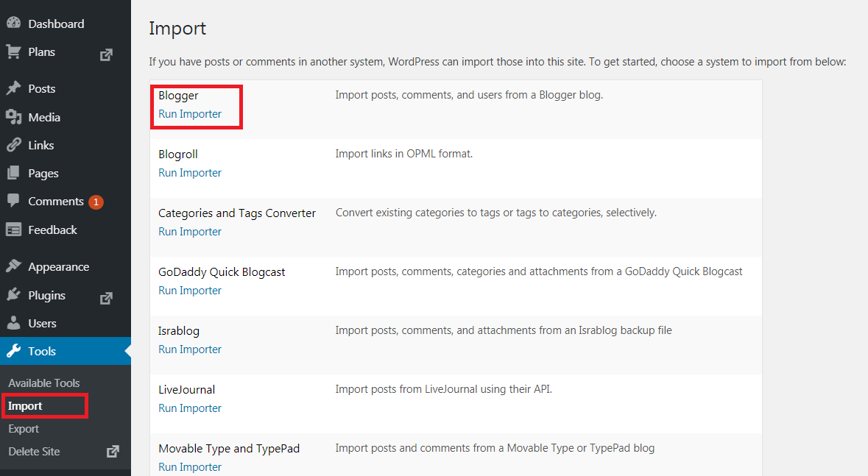
Task: Click the Blogger importer title
Action: (x=178, y=96)
